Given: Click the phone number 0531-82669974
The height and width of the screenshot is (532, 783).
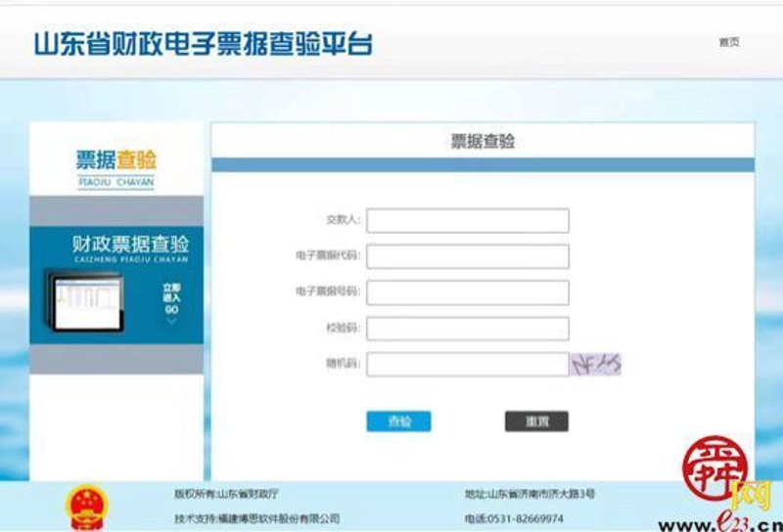Looking at the screenshot, I should (524, 518).
